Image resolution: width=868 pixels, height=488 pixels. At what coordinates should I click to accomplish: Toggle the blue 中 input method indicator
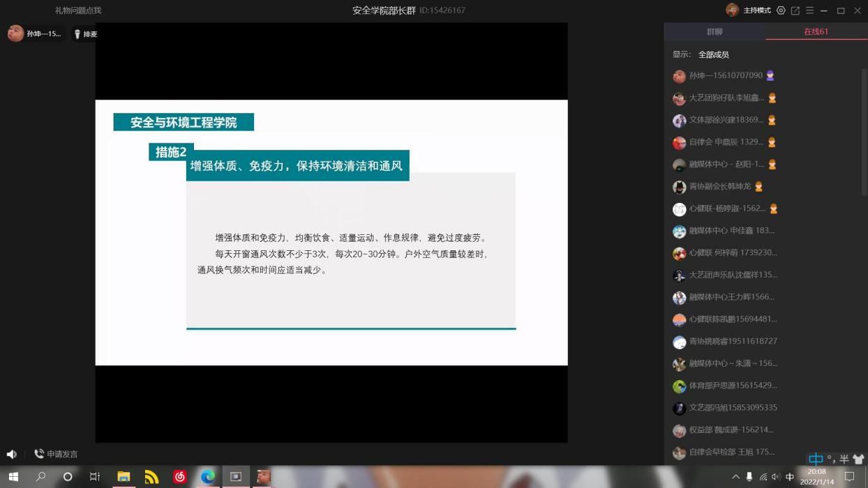(815, 459)
